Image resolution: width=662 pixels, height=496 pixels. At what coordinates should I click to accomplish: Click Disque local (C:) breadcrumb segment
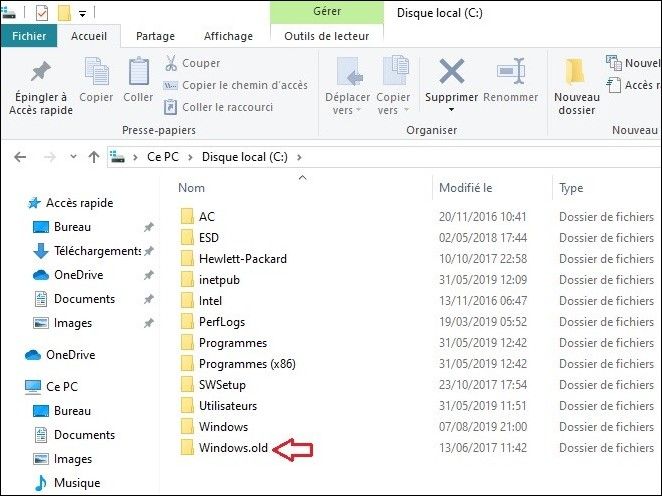pos(245,157)
